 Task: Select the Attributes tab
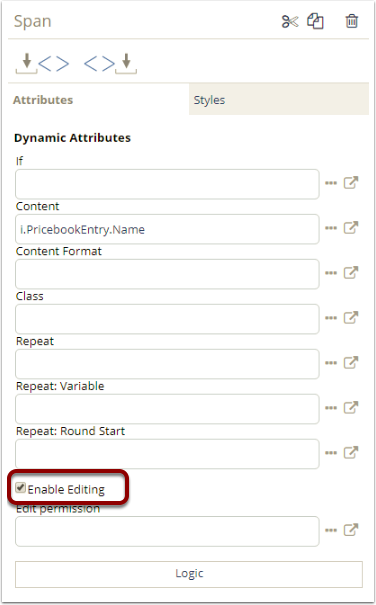(x=98, y=100)
